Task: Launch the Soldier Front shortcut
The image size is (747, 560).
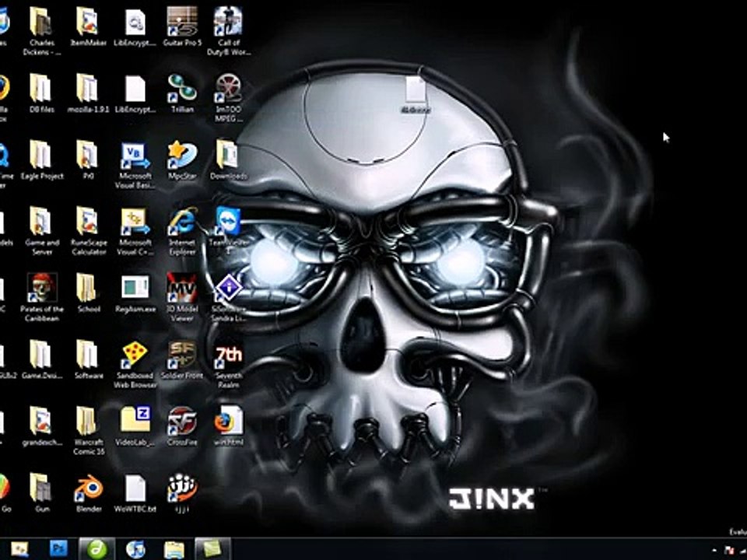Action: tap(182, 359)
